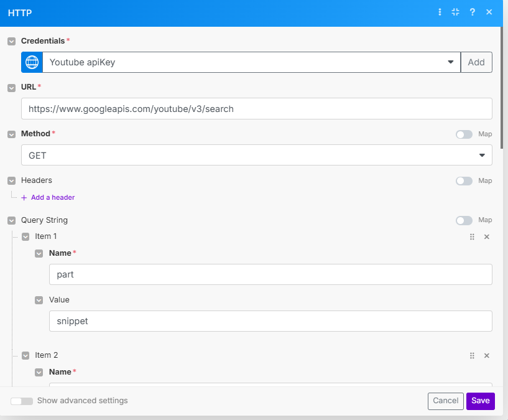Collapse the Query String section
Image resolution: width=508 pixels, height=420 pixels.
pyautogui.click(x=11, y=220)
